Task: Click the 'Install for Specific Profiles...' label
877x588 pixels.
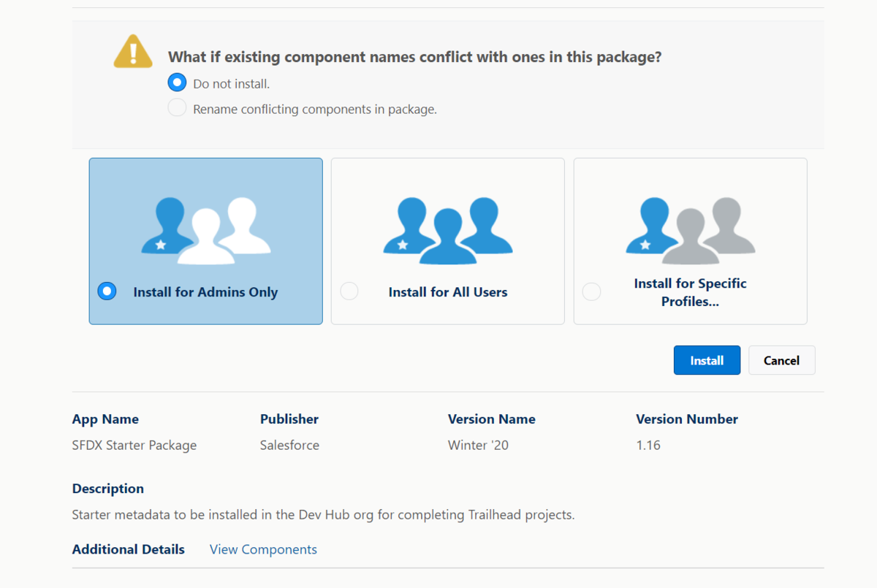Action: tap(690, 292)
